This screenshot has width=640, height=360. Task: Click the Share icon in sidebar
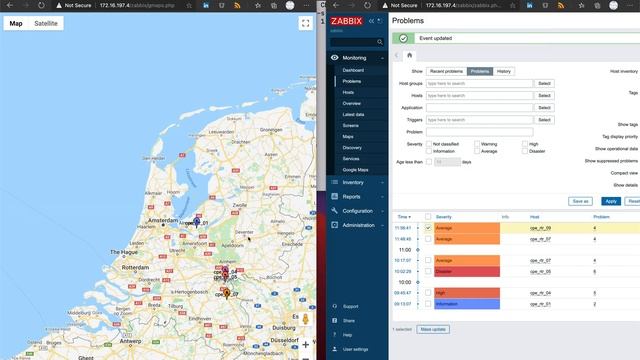point(335,320)
